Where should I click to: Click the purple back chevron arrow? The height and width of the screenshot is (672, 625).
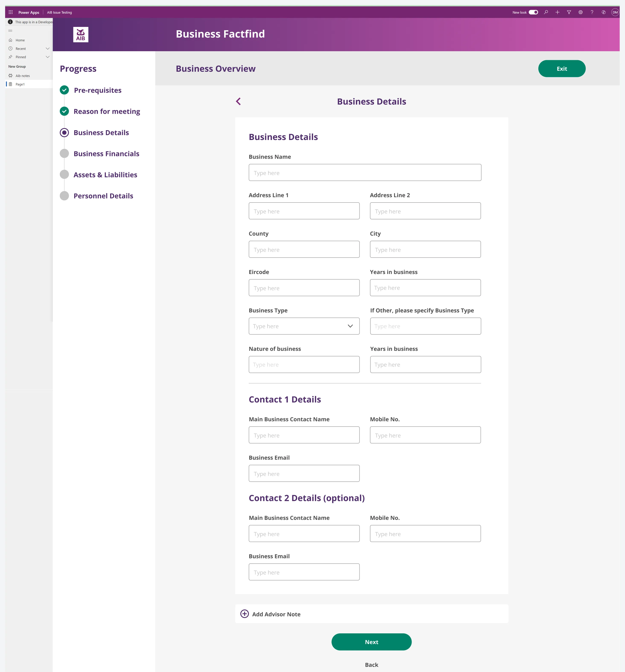[x=238, y=101]
